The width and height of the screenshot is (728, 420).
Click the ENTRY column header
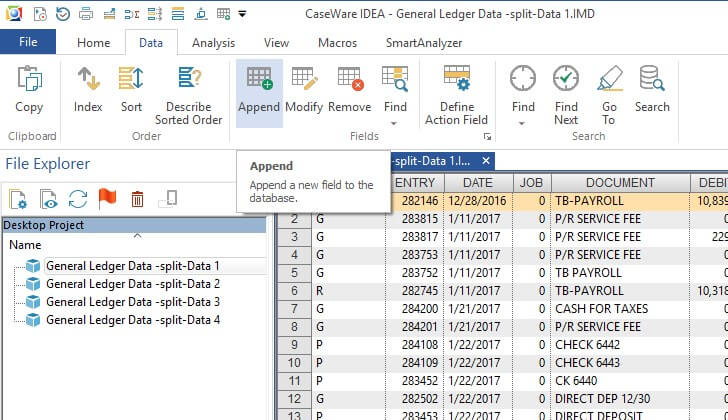point(415,183)
